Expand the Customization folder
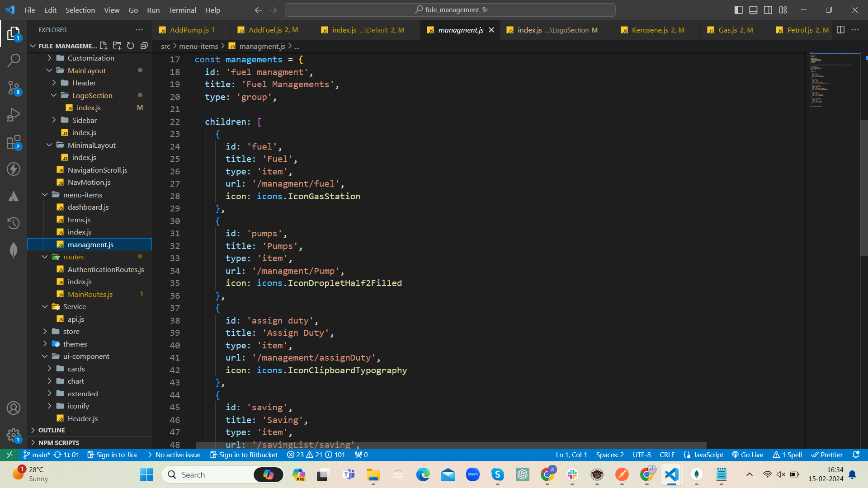Viewport: 868px width, 488px height. (90, 58)
